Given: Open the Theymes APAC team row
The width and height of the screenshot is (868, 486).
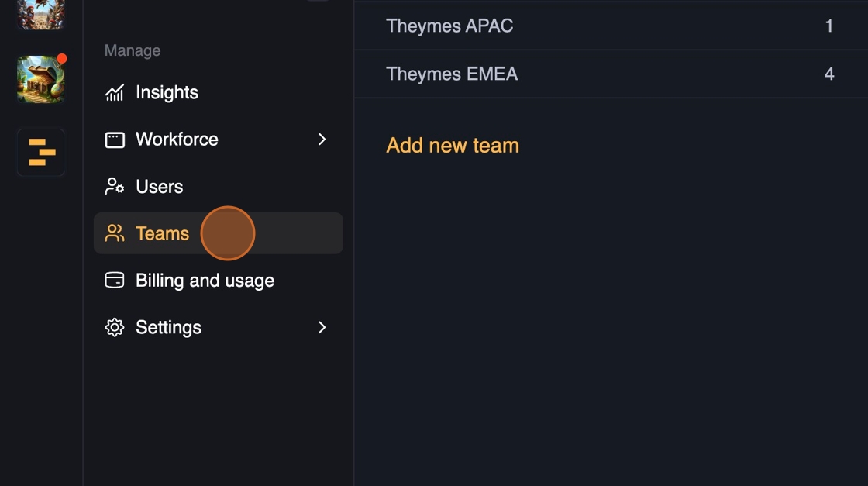Looking at the screenshot, I should point(449,26).
